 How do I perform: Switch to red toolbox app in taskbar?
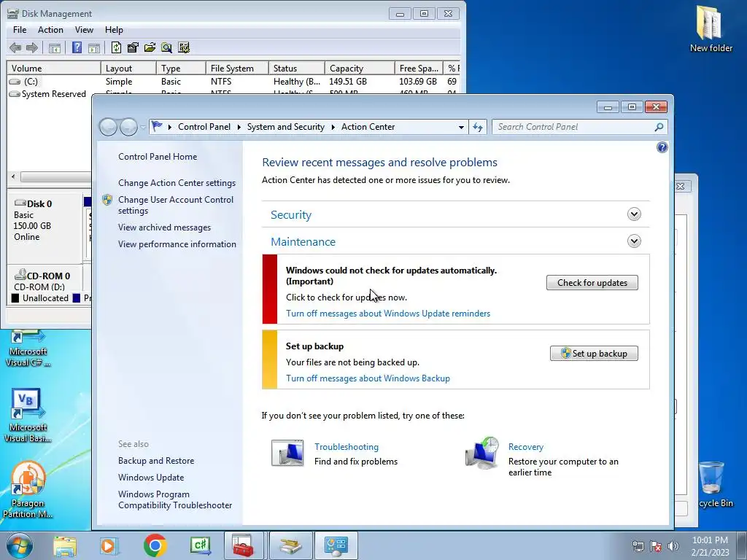click(244, 545)
